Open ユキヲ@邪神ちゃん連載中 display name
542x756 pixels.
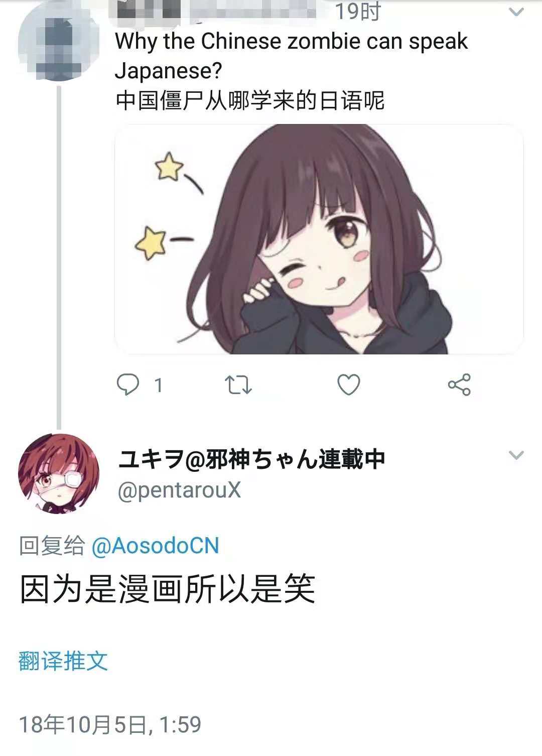click(251, 459)
